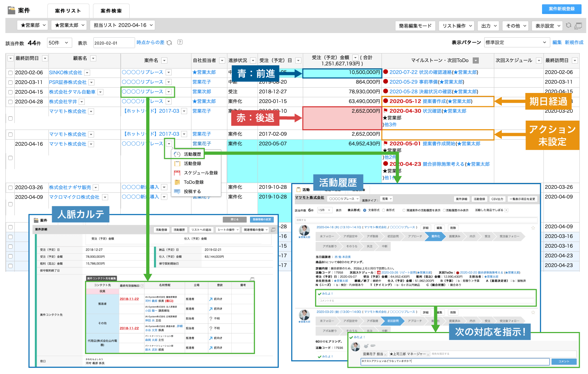The height and width of the screenshot is (374, 588).
Task: Click 簡易編集モード button
Action: tap(415, 26)
